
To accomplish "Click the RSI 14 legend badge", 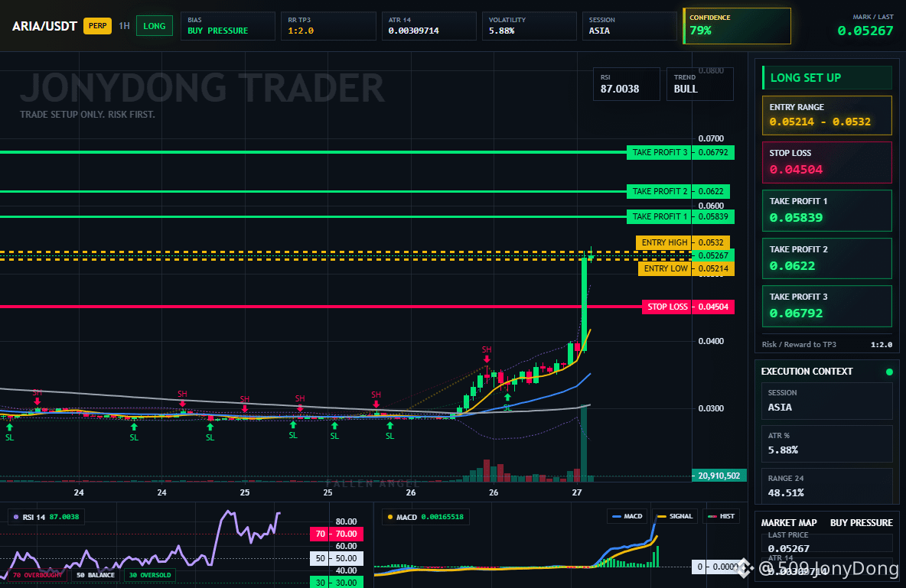I will click(46, 517).
